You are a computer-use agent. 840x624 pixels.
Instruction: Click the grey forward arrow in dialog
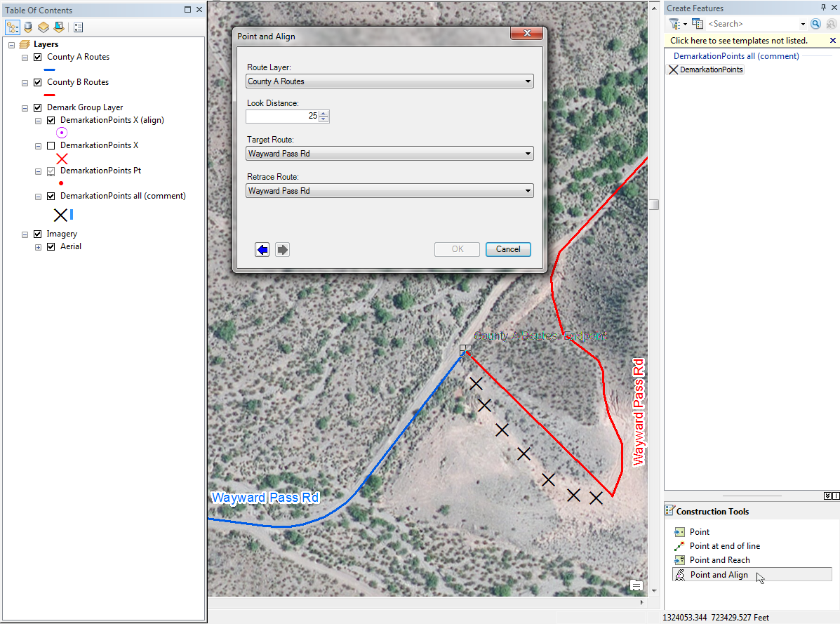282,250
